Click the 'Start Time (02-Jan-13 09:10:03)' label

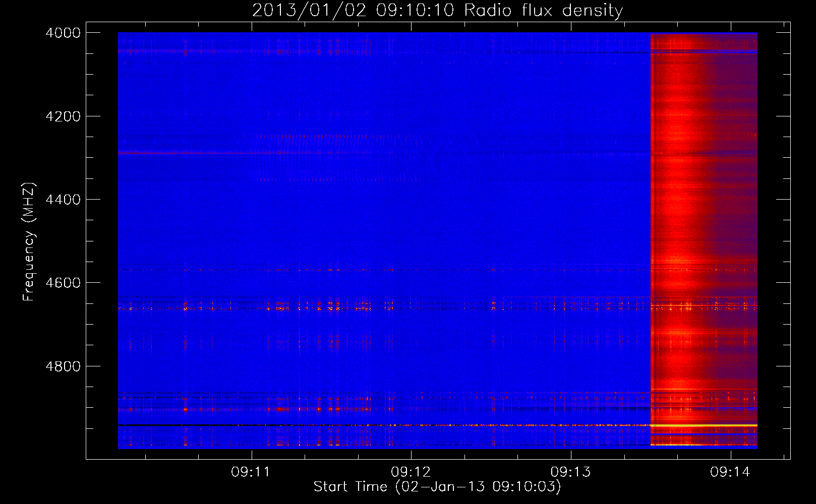tap(437, 487)
